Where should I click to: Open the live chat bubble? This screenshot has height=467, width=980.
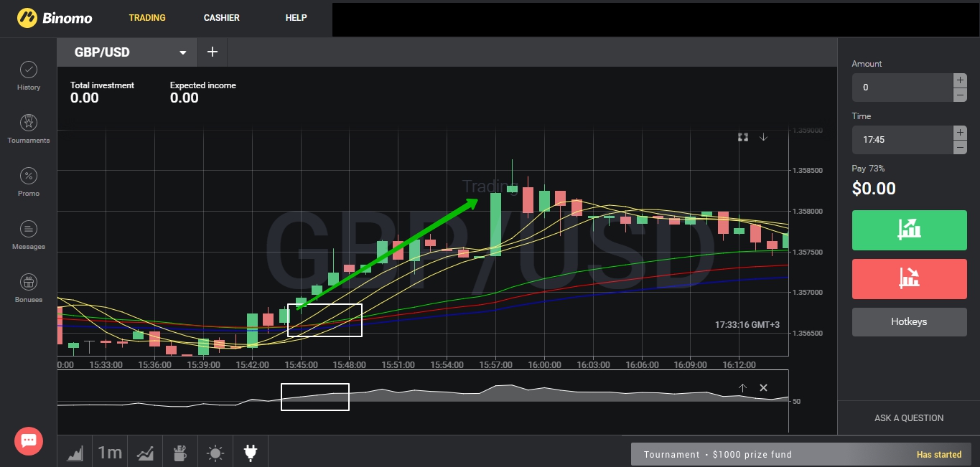point(29,440)
